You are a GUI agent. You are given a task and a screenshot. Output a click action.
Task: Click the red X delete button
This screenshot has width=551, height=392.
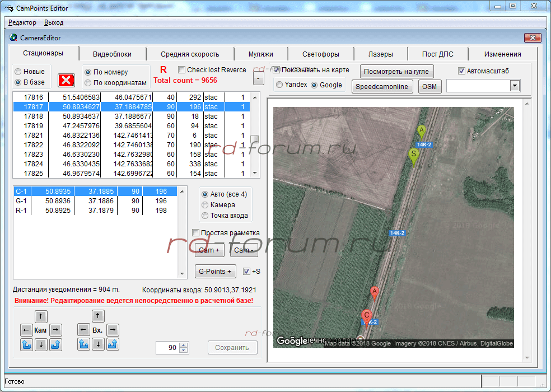pyautogui.click(x=66, y=80)
